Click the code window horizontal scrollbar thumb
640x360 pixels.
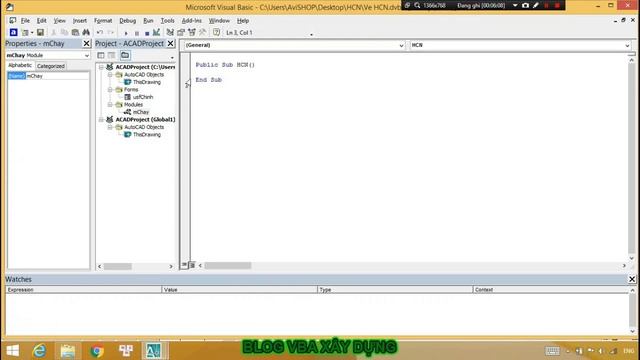(x=228, y=266)
